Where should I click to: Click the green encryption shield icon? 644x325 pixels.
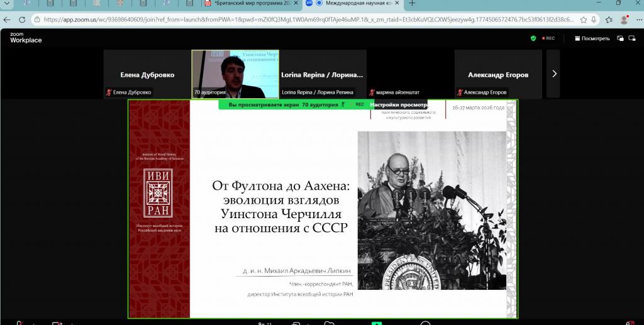click(x=533, y=38)
